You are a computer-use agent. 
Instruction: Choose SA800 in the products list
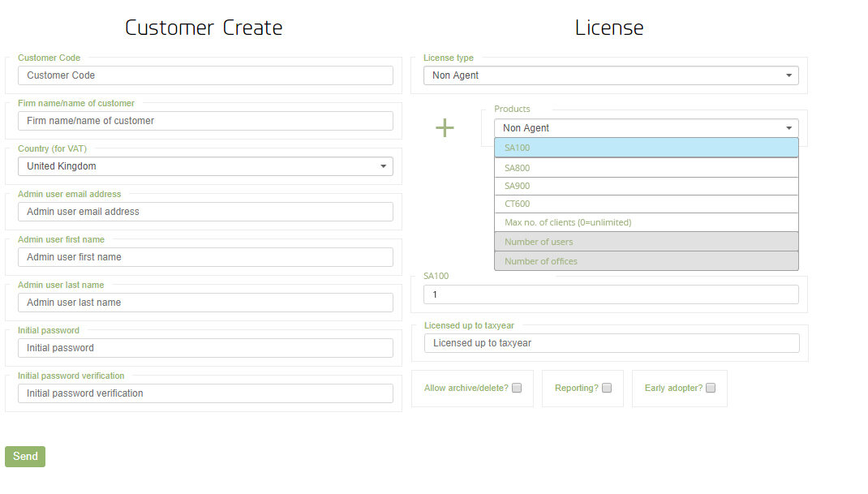(x=646, y=168)
